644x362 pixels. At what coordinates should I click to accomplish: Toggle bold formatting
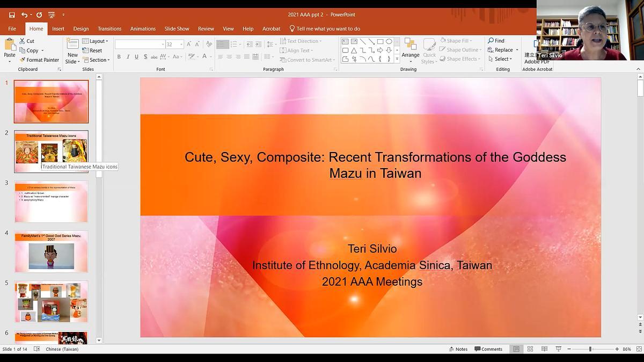[x=119, y=56]
